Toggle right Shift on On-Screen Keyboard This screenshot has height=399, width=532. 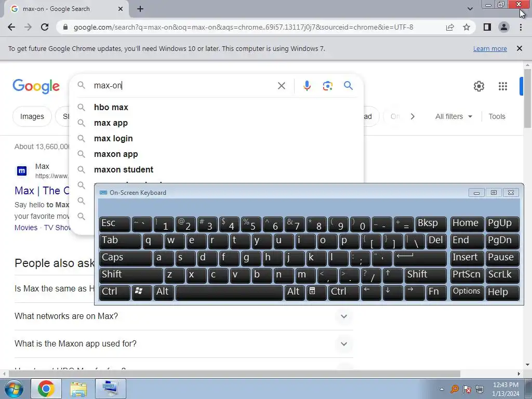[x=425, y=275]
